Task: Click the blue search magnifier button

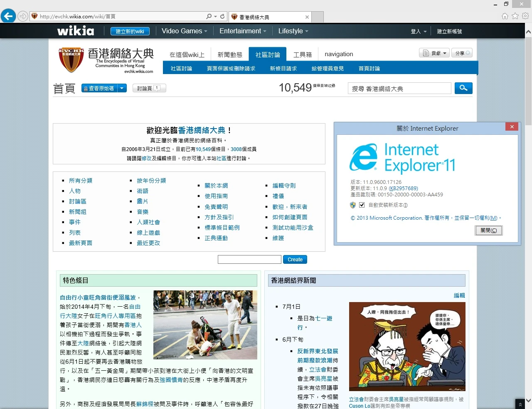Action: (463, 88)
